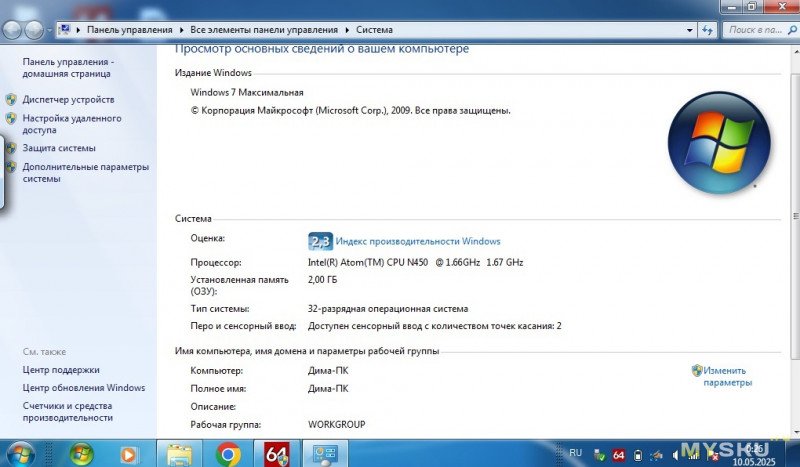Viewport: 800px width, 467px height.
Task: Click shield icon next to Защита системы
Action: 11,148
